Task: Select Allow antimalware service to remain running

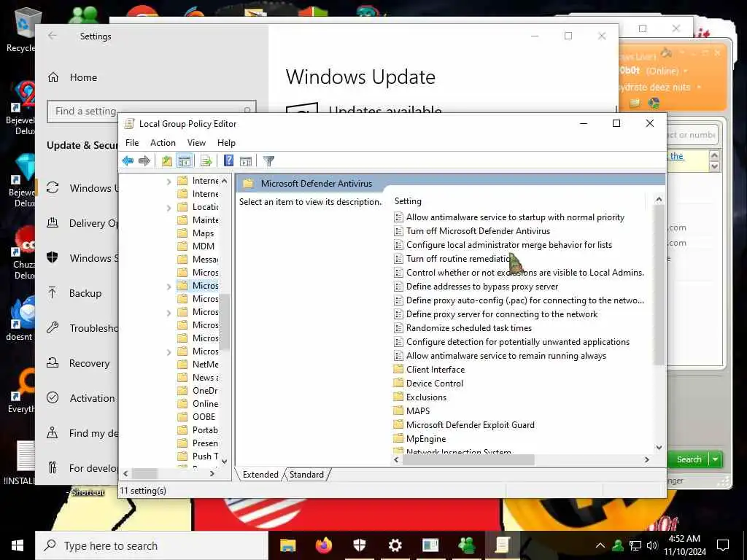Action: pos(506,356)
